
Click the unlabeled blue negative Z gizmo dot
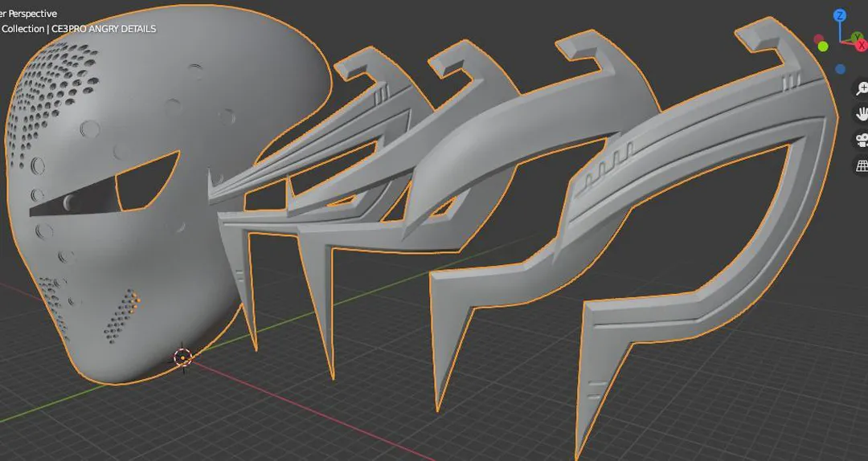pos(840,69)
